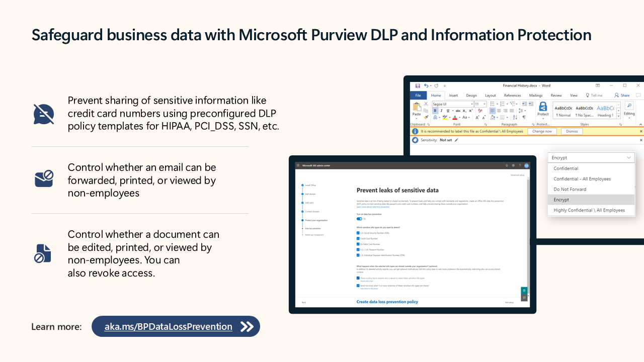Viewport: 644px width, 362px height.
Task: Increase indent in Word paragraph group
Action: (531, 104)
